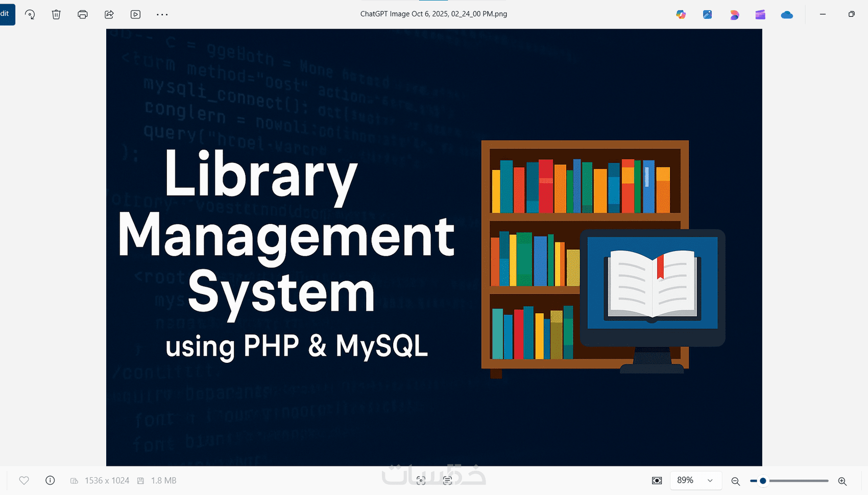Restore down the Photos window
868x495 pixels.
click(x=851, y=14)
